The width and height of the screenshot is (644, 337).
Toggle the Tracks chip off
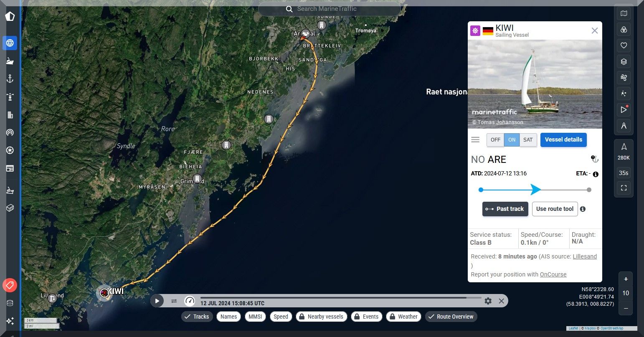[197, 317]
